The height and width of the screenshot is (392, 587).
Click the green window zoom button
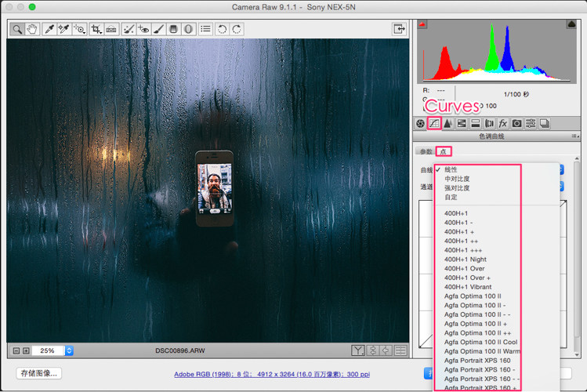[x=32, y=7]
